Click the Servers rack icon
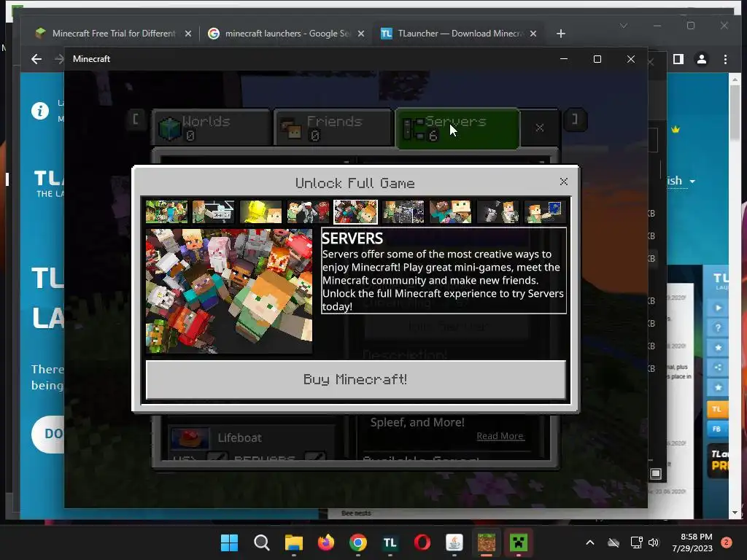 [414, 129]
